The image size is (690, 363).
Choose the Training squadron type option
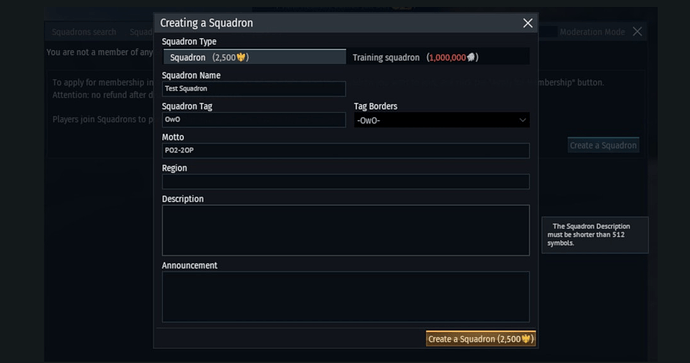pyautogui.click(x=438, y=57)
